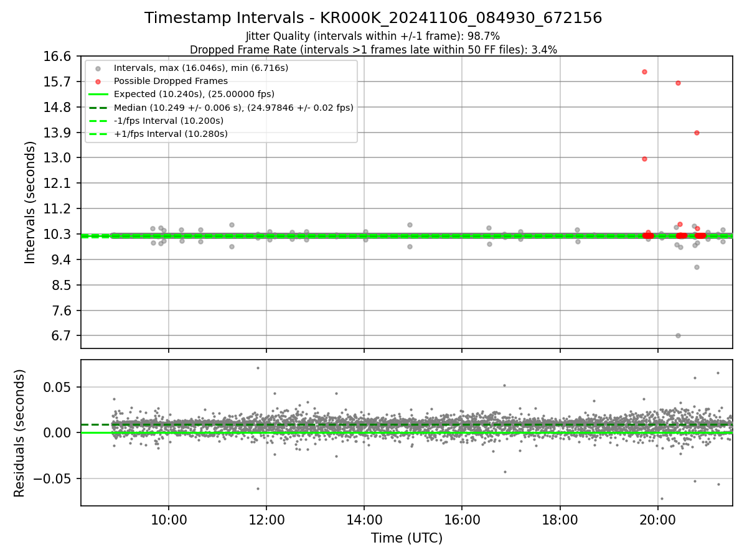Click the 'Intervals (seconds)' y-axis label
This screenshot has width=747, height=560.
pyautogui.click(x=31, y=202)
